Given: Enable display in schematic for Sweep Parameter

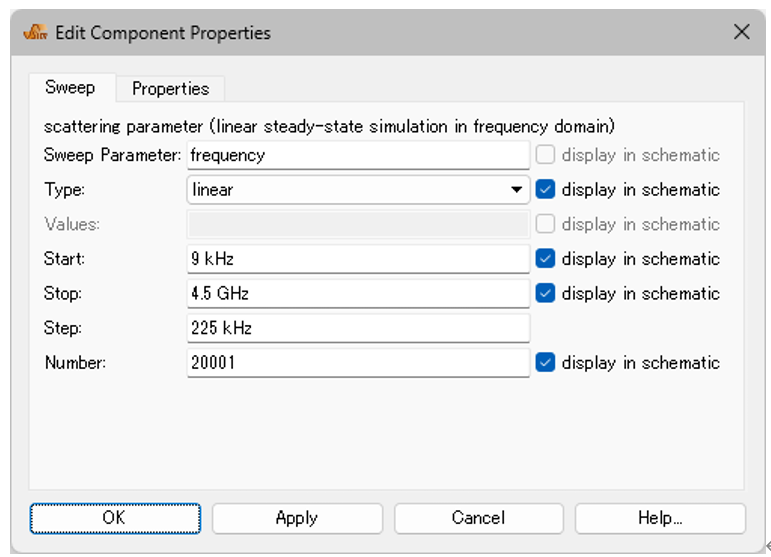Looking at the screenshot, I should [545, 155].
